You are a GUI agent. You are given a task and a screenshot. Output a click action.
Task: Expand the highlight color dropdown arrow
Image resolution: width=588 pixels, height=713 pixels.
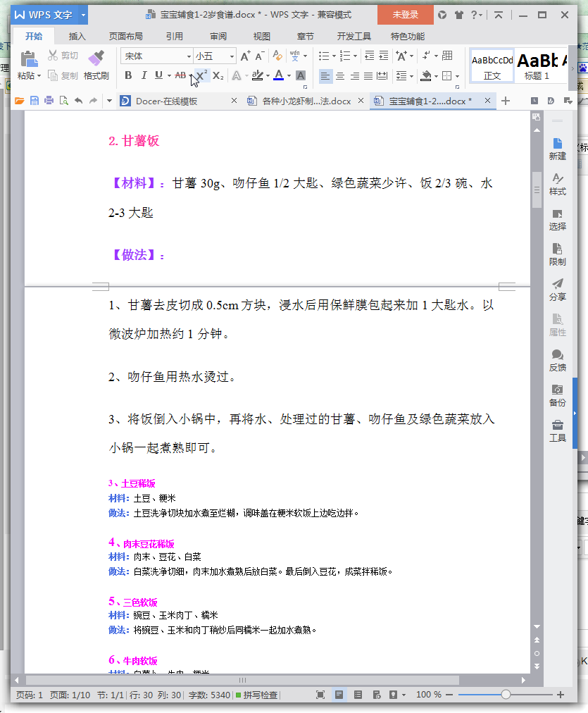tap(268, 76)
